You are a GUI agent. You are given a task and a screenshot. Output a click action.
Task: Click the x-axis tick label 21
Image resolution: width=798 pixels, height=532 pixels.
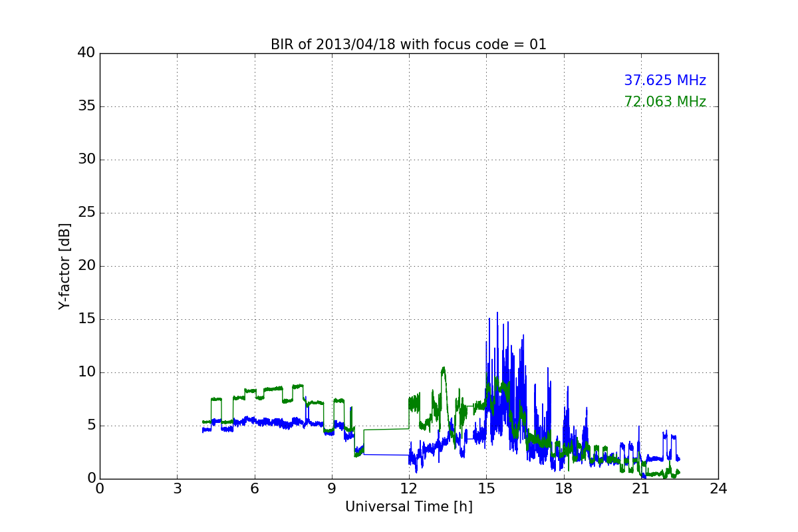coord(641,489)
